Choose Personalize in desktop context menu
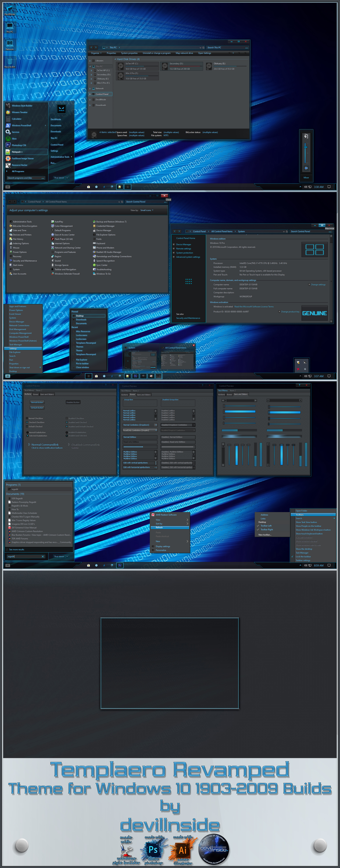Image resolution: width=340 pixels, height=868 pixels. click(x=170, y=550)
